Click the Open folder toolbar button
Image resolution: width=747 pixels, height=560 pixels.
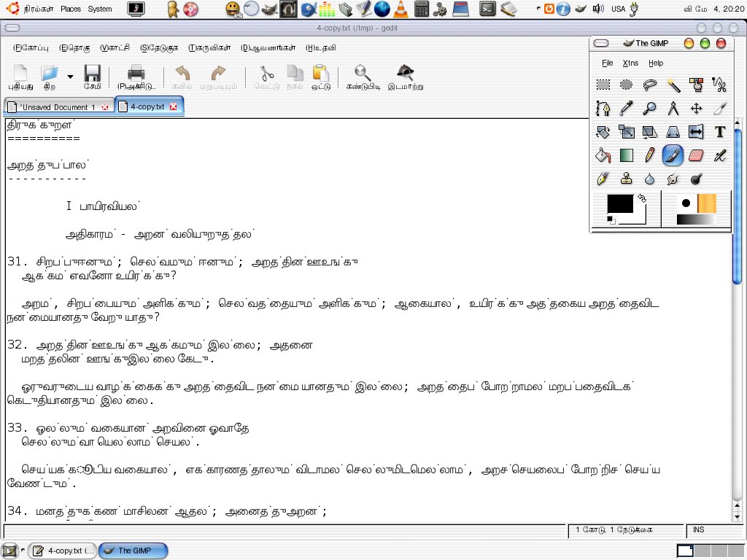[50, 77]
